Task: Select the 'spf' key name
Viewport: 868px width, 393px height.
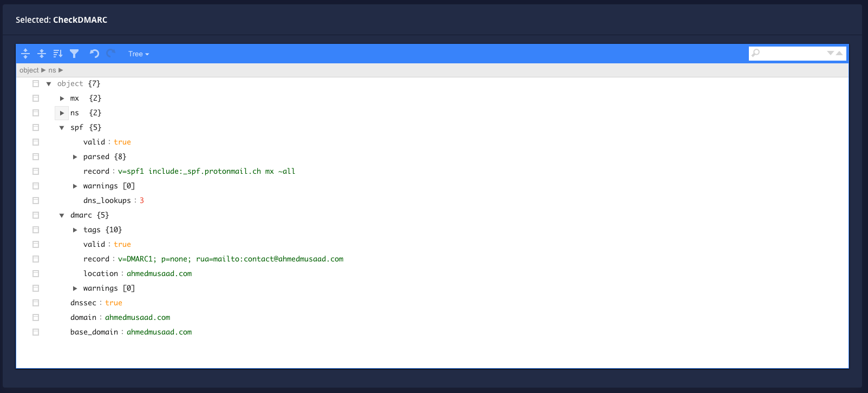Action: coord(77,128)
